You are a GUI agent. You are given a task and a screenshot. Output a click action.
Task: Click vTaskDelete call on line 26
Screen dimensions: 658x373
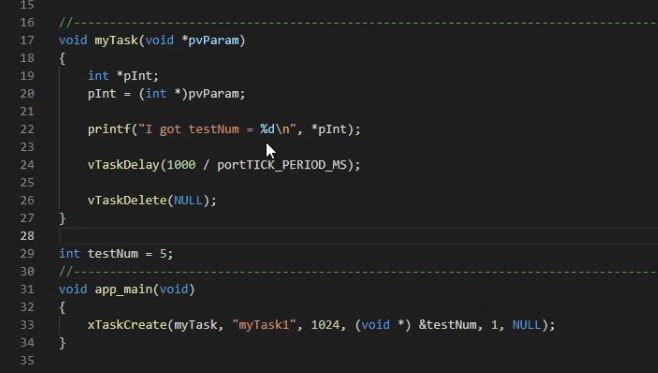127,201
